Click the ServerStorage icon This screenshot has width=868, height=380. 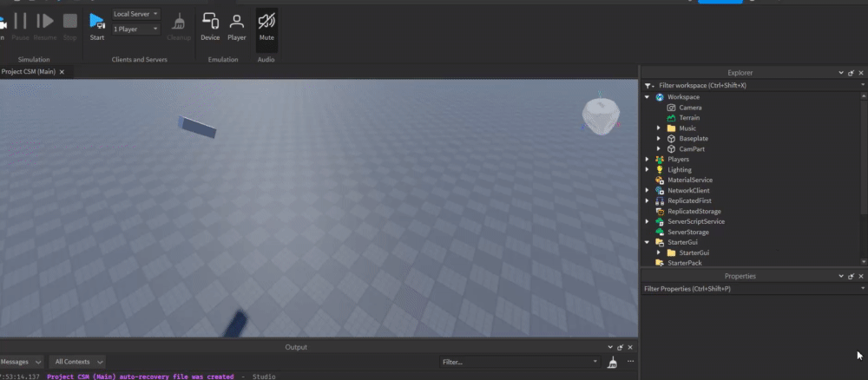[x=660, y=232]
